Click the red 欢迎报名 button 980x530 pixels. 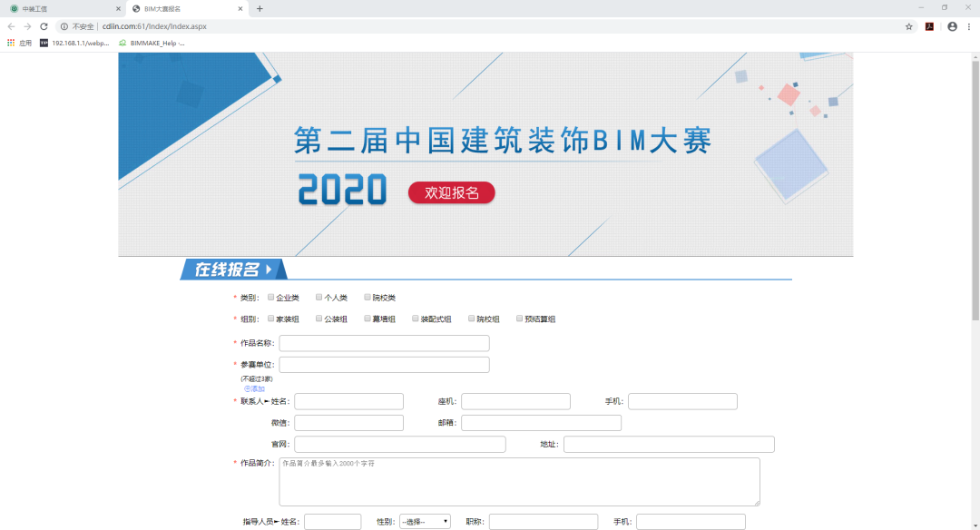coord(451,192)
